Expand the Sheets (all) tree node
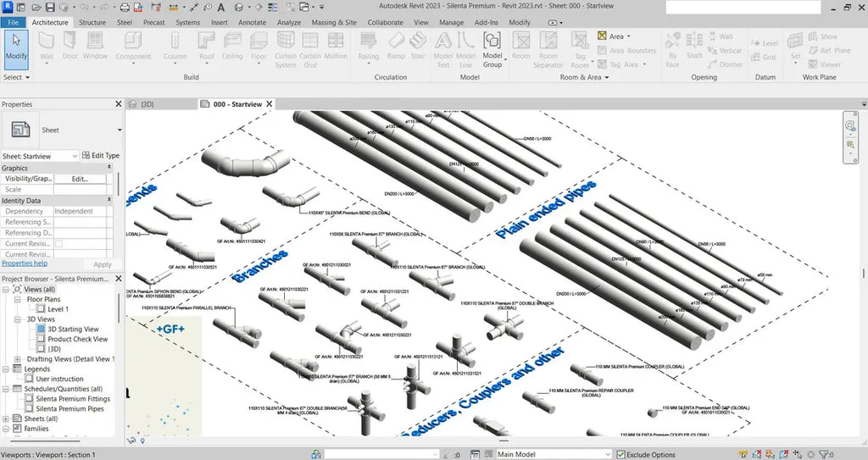The height and width of the screenshot is (460, 868). pyautogui.click(x=6, y=419)
